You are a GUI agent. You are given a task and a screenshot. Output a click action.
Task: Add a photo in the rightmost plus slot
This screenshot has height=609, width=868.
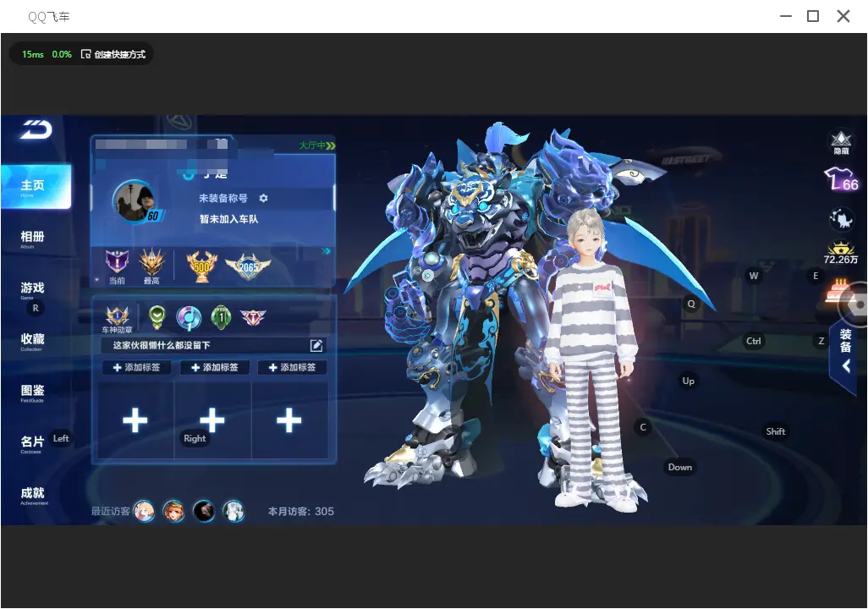tap(289, 420)
